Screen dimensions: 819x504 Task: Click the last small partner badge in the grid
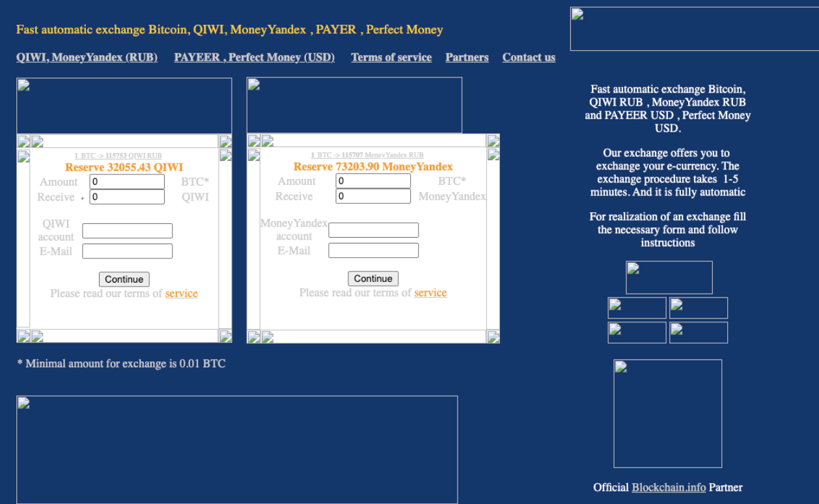(698, 332)
